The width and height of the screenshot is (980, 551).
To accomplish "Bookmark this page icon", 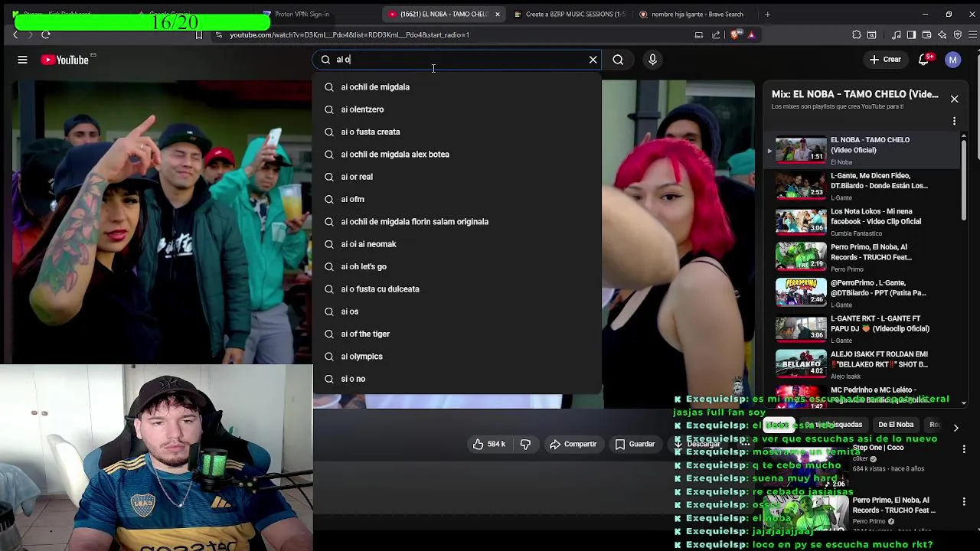I will (x=199, y=34).
